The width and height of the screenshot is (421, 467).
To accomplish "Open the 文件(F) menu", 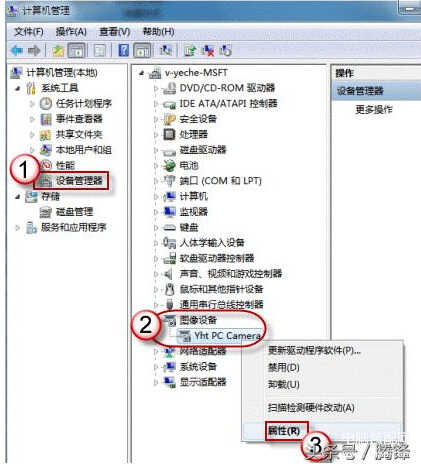I will (x=29, y=32).
